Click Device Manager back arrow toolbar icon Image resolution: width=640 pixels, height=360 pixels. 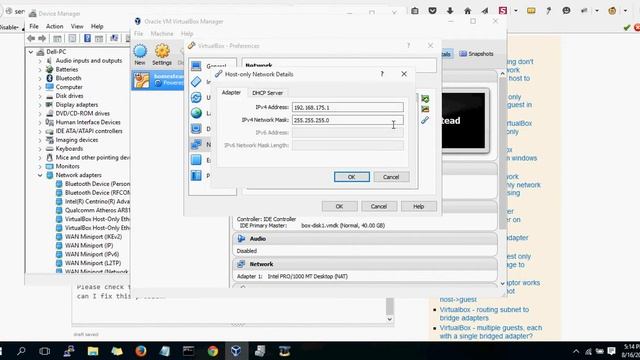(31, 38)
